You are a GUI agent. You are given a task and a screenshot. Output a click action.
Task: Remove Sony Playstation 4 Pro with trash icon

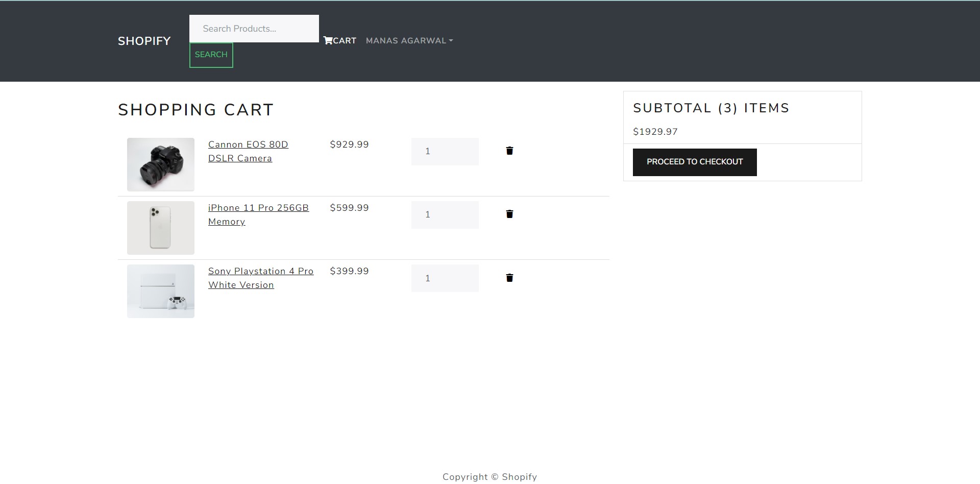[509, 278]
